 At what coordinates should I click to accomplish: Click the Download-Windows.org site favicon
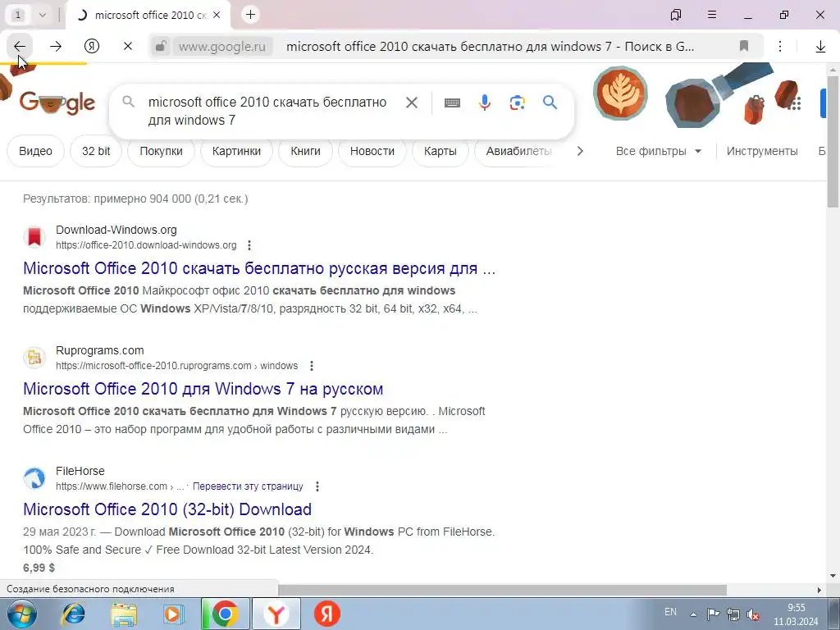34,237
